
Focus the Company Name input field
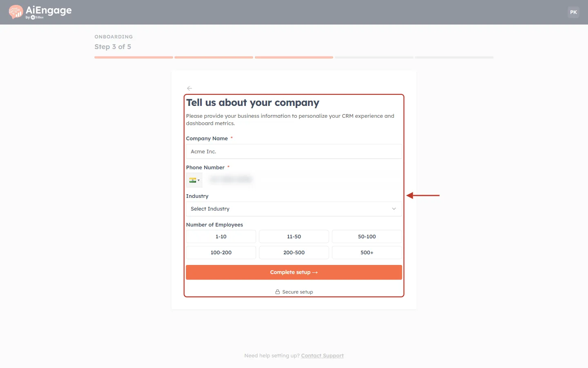(x=294, y=151)
